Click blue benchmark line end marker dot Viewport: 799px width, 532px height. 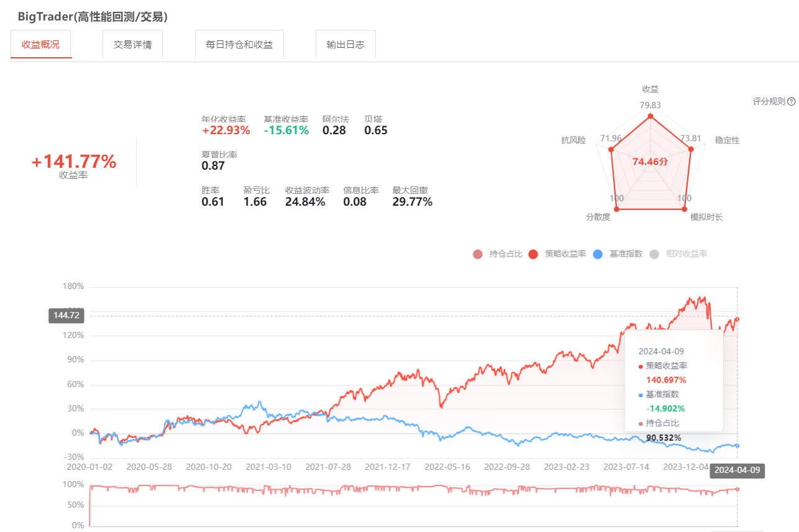coord(737,446)
